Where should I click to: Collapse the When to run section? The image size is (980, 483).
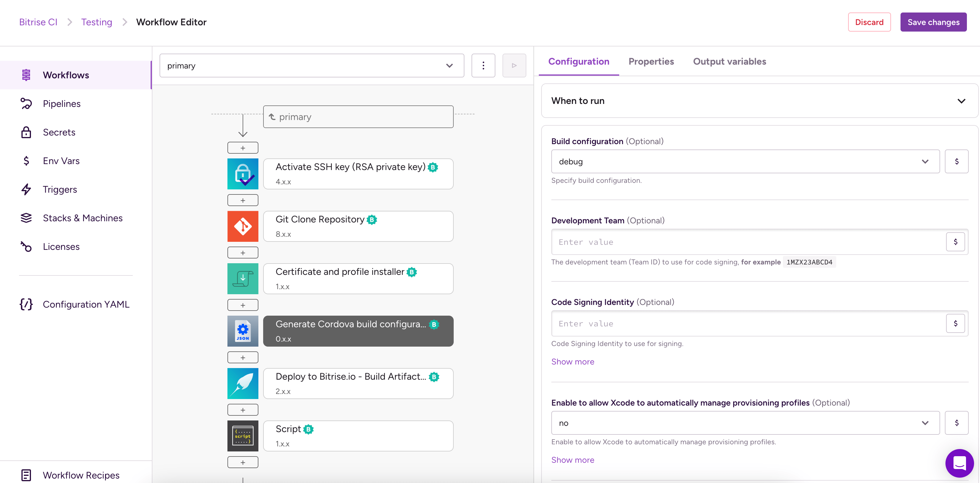click(x=961, y=100)
